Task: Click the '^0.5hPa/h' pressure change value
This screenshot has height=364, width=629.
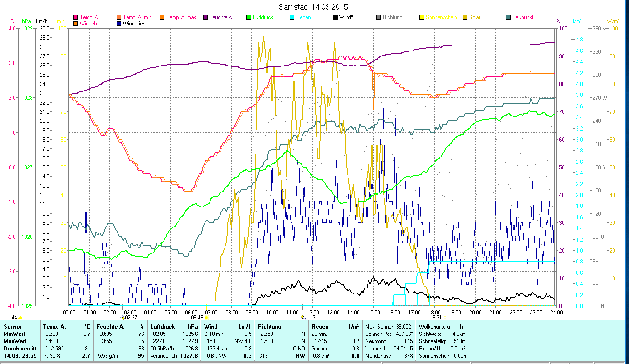Action: [x=163, y=348]
